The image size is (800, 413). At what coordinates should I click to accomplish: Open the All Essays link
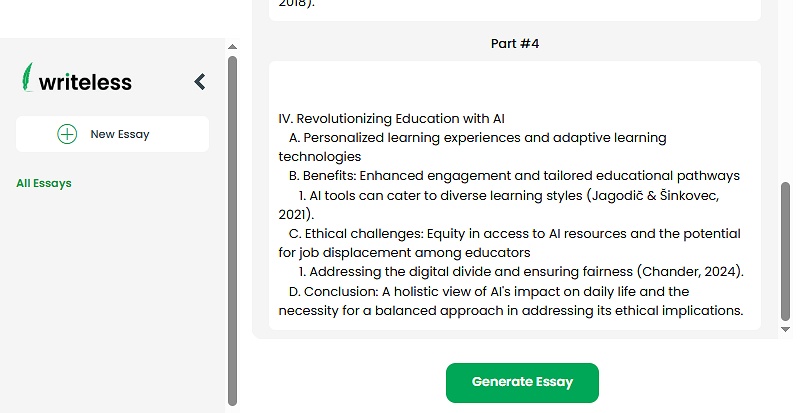[x=44, y=183]
